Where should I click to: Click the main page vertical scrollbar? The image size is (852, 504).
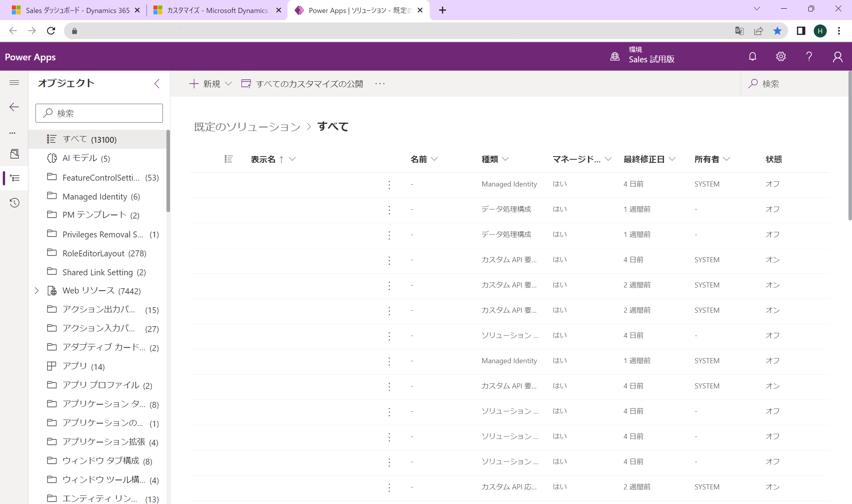(x=850, y=146)
